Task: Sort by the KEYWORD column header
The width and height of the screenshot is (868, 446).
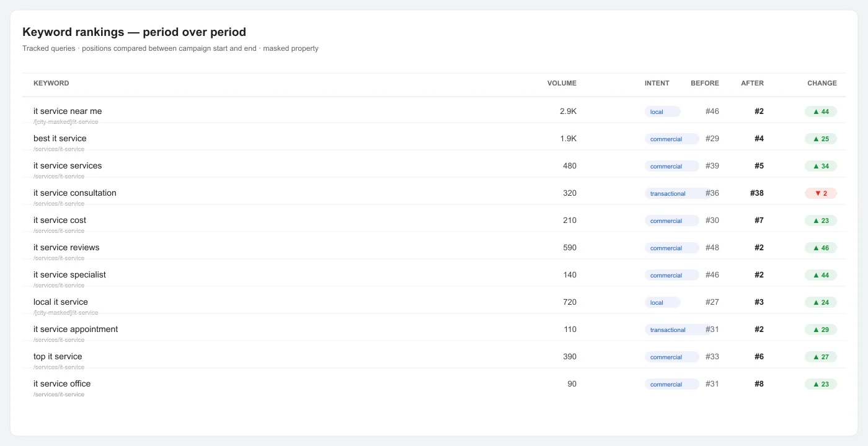Action: 51,83
